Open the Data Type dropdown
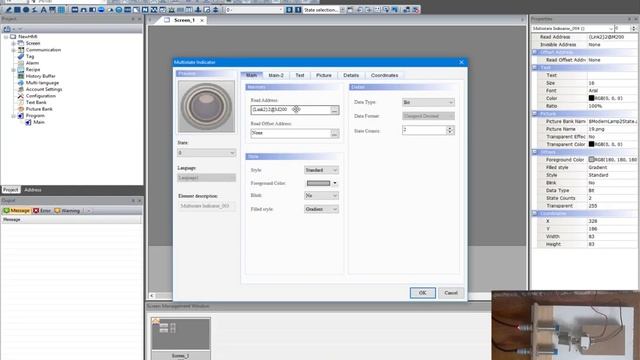Image resolution: width=640 pixels, height=360 pixels. tap(428, 102)
